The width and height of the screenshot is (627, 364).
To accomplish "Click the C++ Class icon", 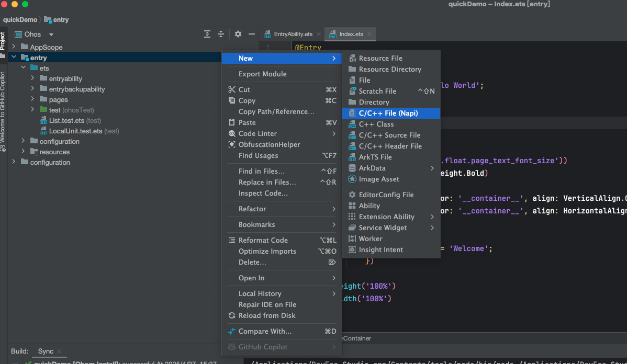I will point(352,124).
